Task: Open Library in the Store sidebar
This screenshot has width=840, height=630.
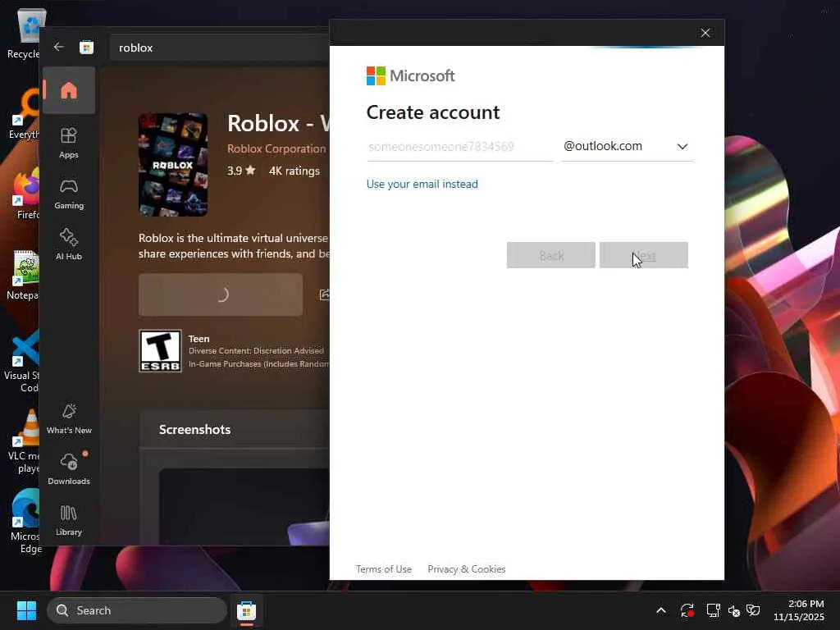Action: (69, 520)
